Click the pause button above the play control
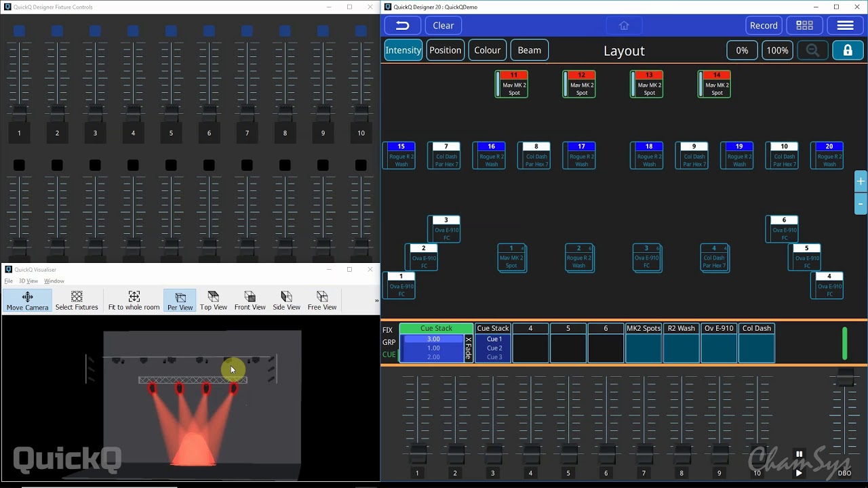This screenshot has width=868, height=488. tap(799, 454)
